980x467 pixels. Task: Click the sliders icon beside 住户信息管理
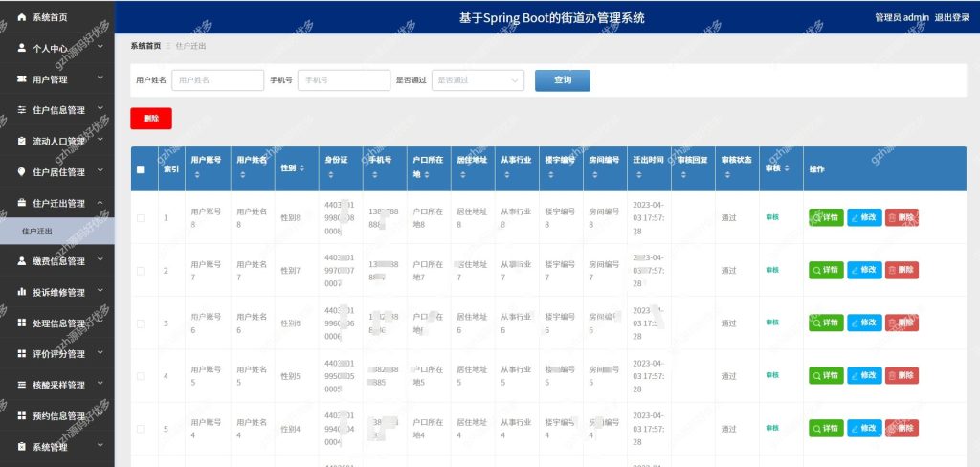click(x=22, y=109)
